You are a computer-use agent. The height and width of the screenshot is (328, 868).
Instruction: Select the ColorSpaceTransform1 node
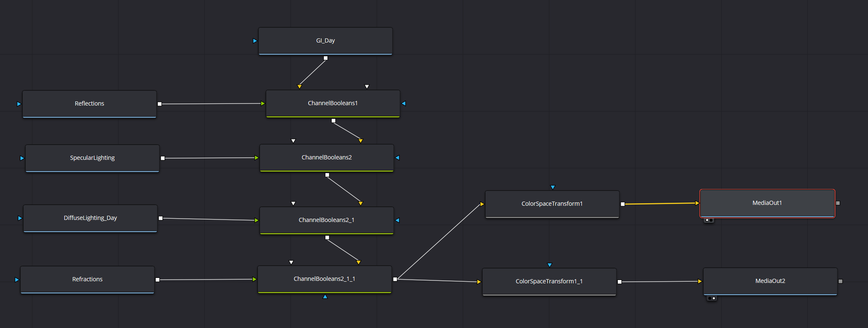pyautogui.click(x=552, y=204)
